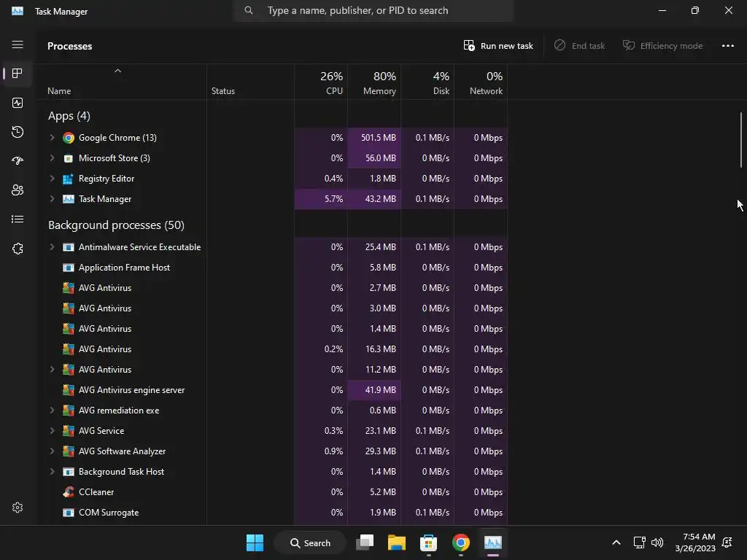This screenshot has width=747, height=560.
Task: Expand the AVG Software Analyzer row
Action: click(52, 451)
